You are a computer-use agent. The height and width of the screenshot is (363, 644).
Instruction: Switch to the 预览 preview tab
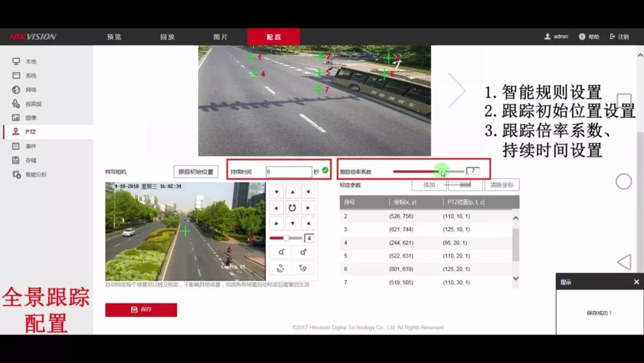[x=114, y=36]
